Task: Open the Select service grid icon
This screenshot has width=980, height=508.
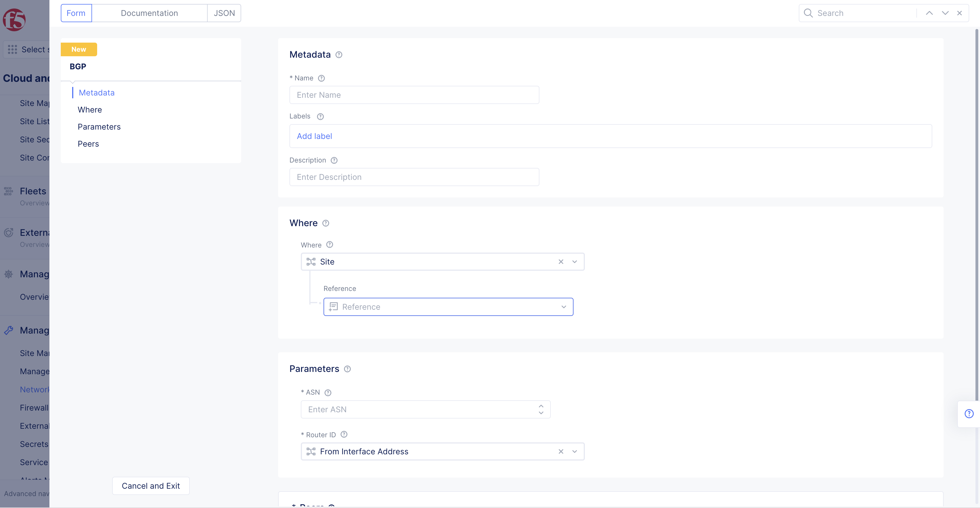Action: click(12, 49)
